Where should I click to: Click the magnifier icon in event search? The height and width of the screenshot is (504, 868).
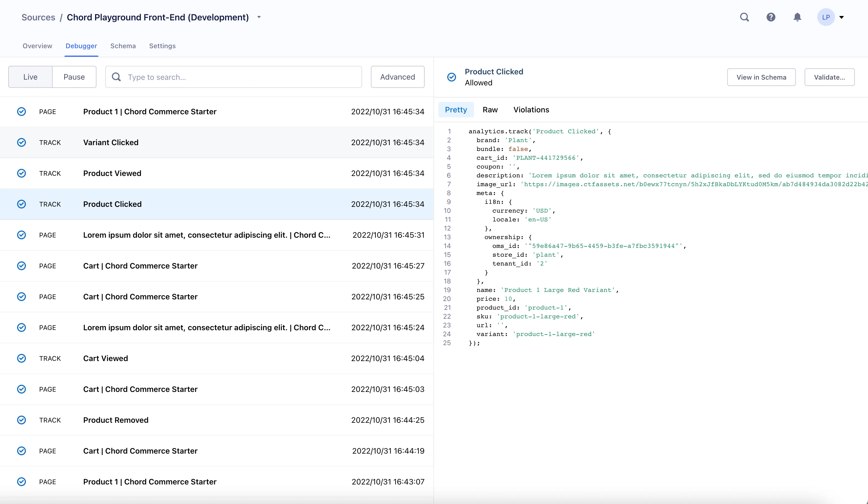tap(116, 77)
